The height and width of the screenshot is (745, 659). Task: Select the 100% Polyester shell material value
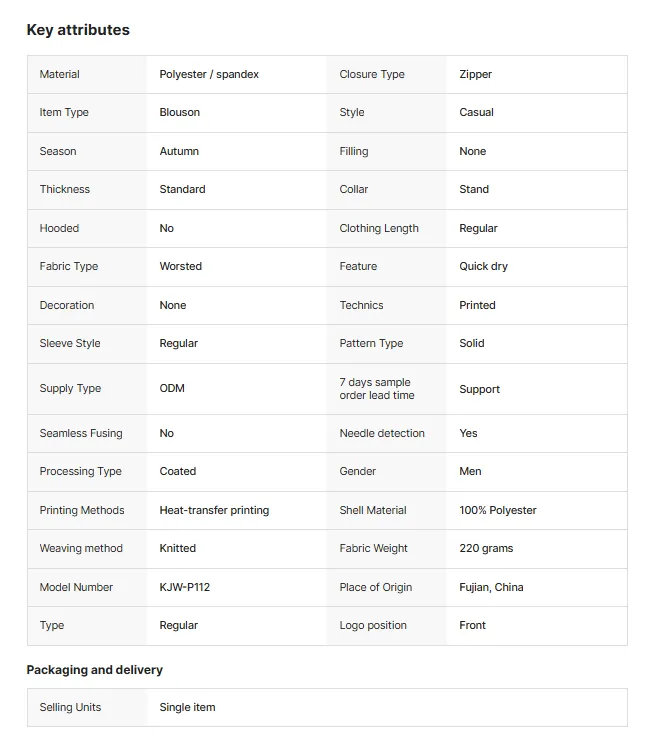click(497, 510)
